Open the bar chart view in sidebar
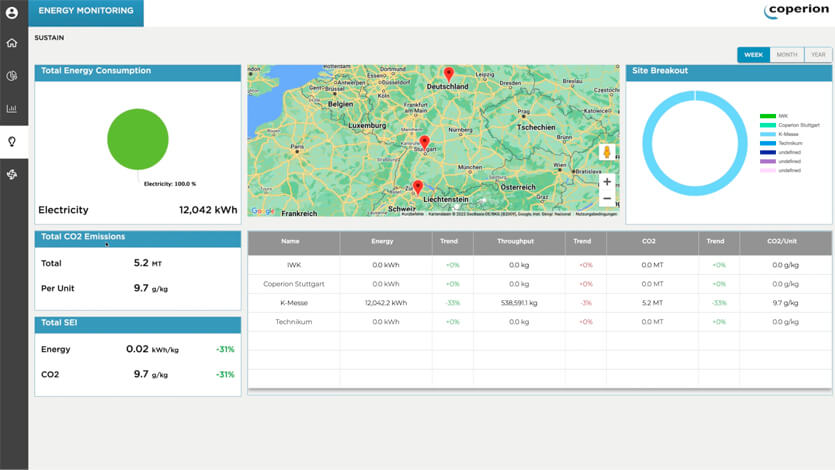835x470 pixels. click(12, 109)
